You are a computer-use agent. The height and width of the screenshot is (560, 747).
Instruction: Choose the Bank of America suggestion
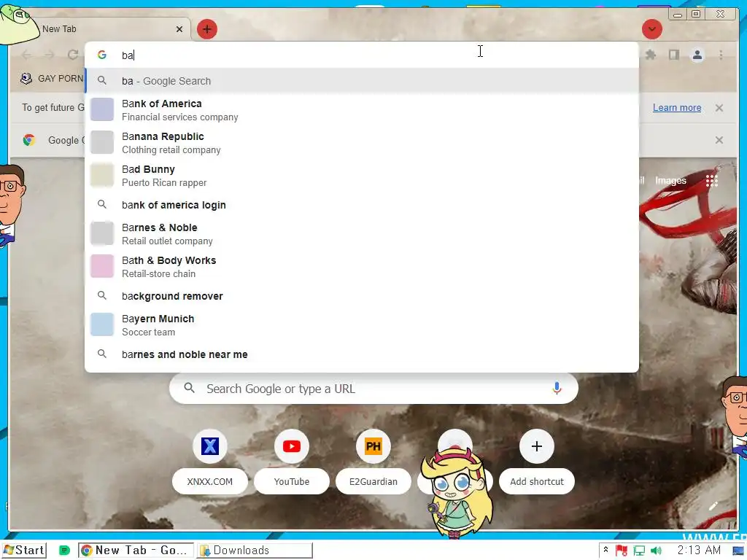tap(362, 110)
